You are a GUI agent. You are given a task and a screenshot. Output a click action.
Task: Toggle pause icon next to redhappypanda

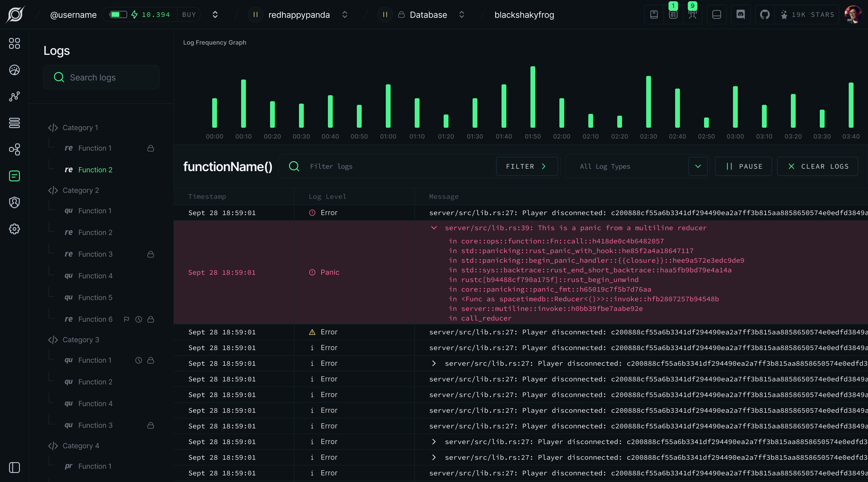tap(255, 14)
